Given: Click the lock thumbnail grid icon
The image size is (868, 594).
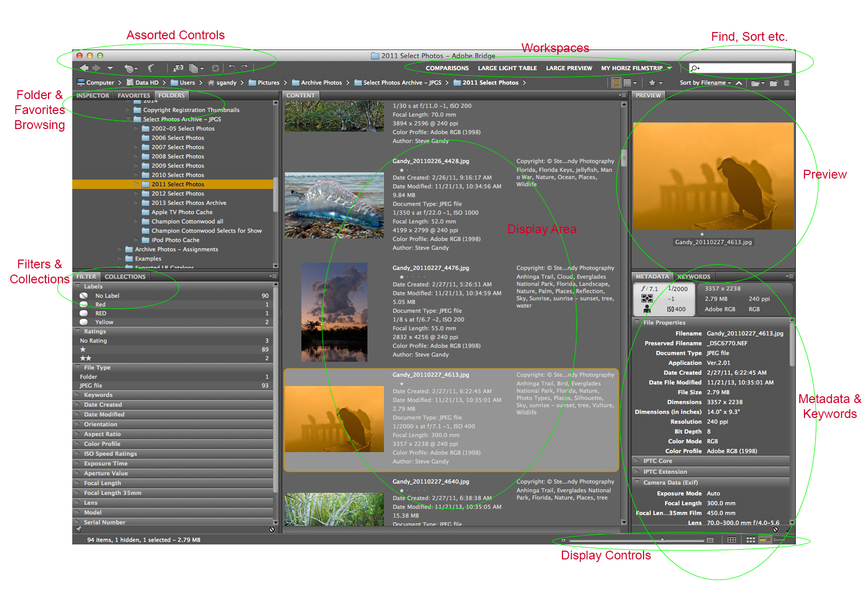Looking at the screenshot, I should point(732,540).
